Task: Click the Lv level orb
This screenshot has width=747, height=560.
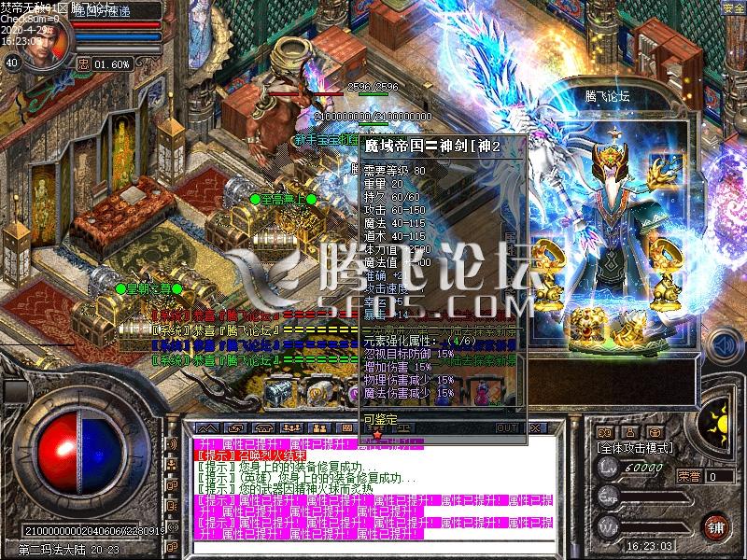Action: click(609, 468)
